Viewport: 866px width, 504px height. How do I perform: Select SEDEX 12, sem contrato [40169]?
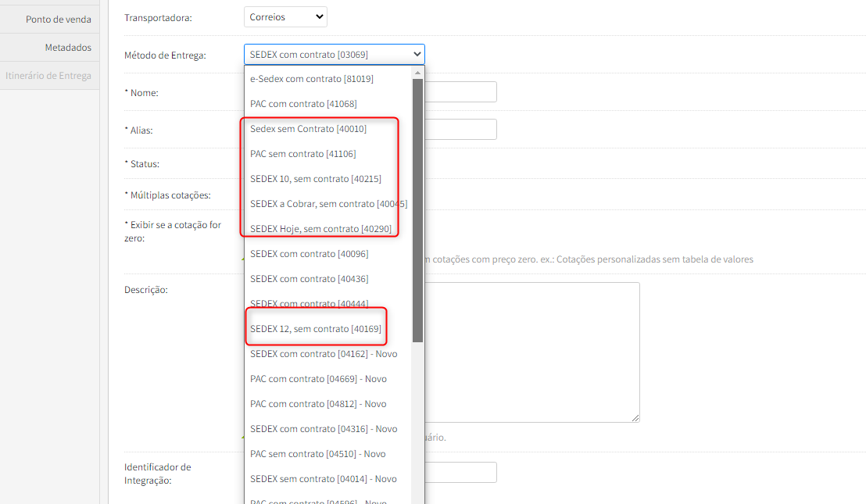tap(328, 329)
